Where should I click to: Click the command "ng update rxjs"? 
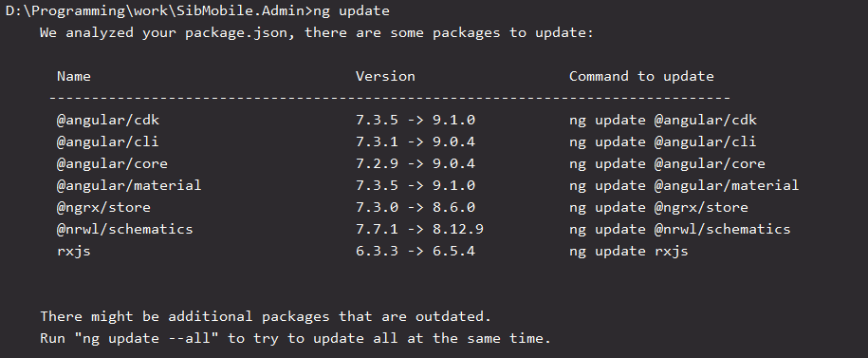click(x=628, y=252)
